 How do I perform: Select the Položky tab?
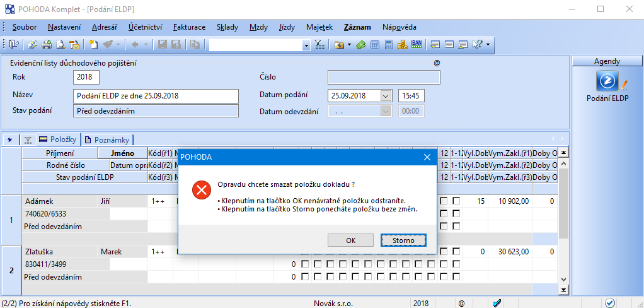point(58,139)
